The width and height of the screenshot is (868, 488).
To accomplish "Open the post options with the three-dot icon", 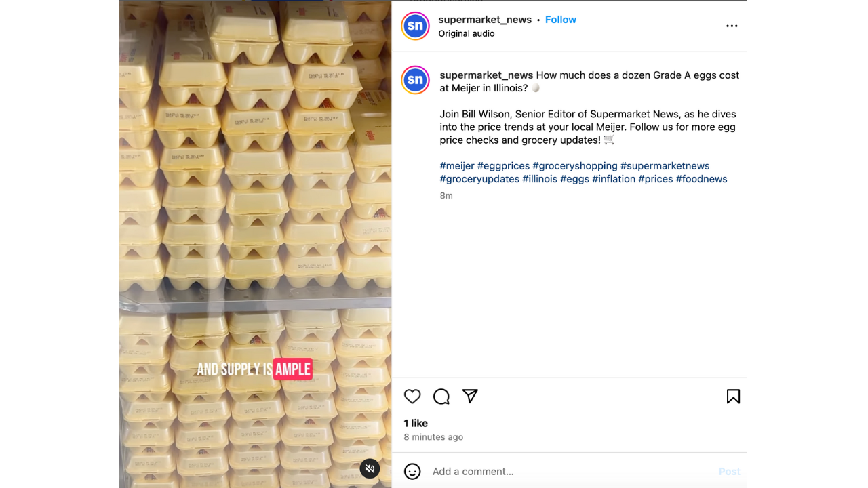I will 732,26.
